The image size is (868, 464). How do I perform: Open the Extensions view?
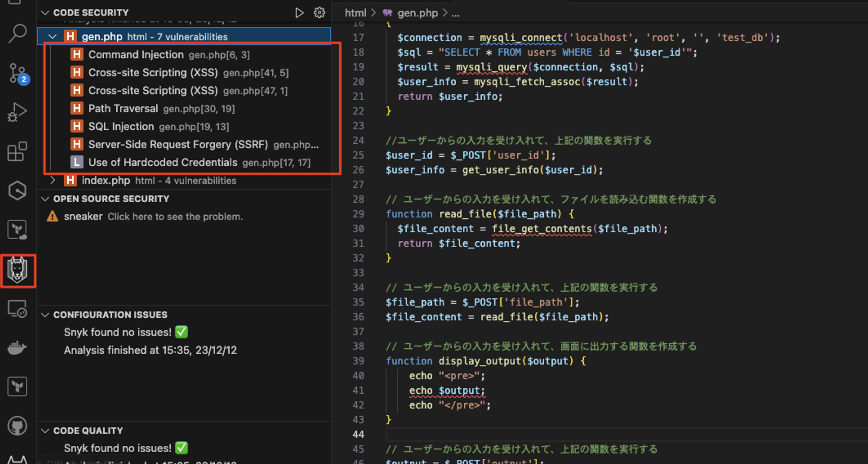coord(17,151)
